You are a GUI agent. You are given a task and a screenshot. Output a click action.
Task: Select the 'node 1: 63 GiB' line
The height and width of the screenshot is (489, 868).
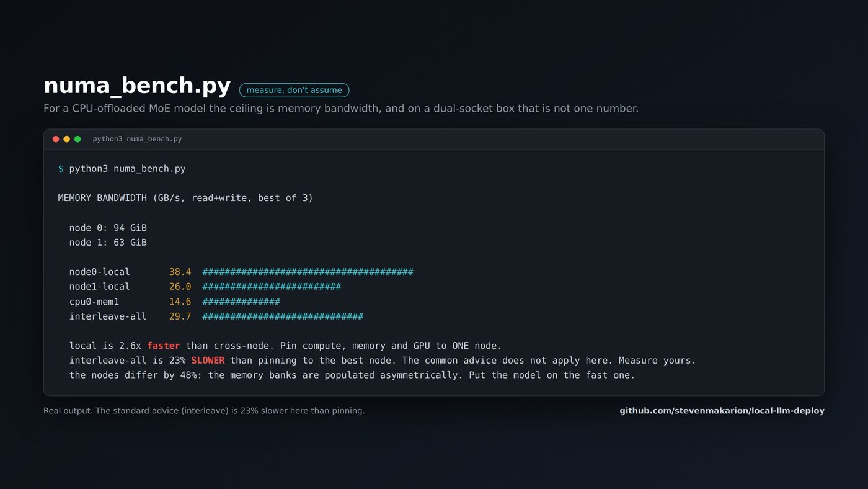pos(108,243)
